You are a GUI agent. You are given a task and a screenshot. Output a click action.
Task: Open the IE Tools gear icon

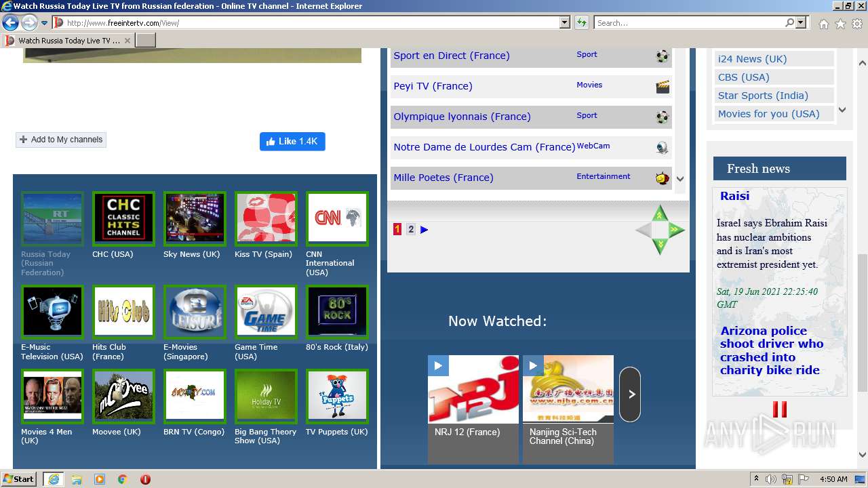tap(857, 24)
